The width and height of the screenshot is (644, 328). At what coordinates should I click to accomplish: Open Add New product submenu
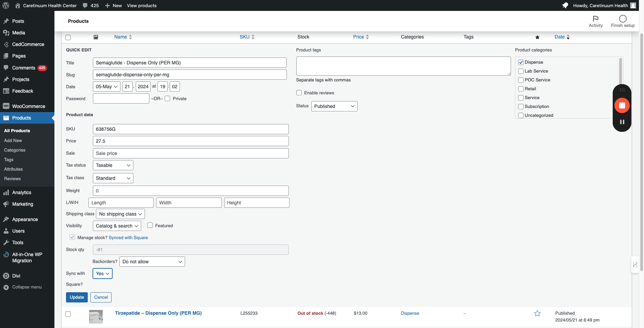click(x=13, y=140)
